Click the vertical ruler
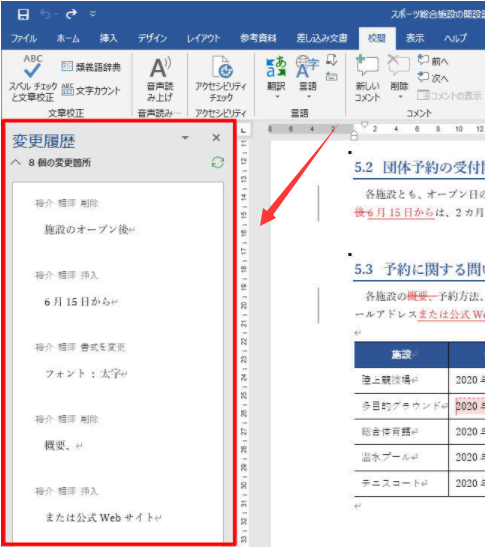488x554 pixels. (x=244, y=341)
